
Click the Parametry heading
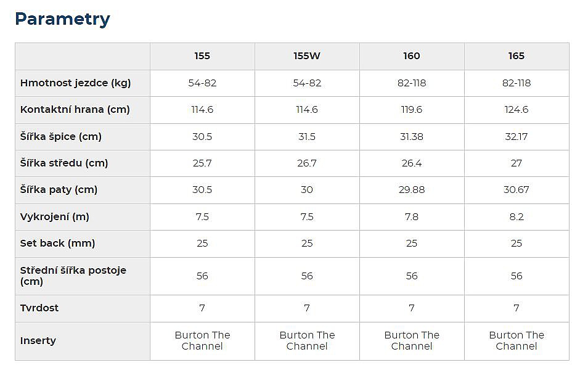pos(62,19)
